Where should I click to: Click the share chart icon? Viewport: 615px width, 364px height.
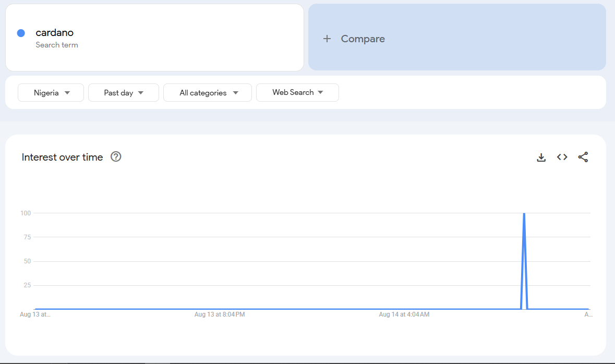583,157
